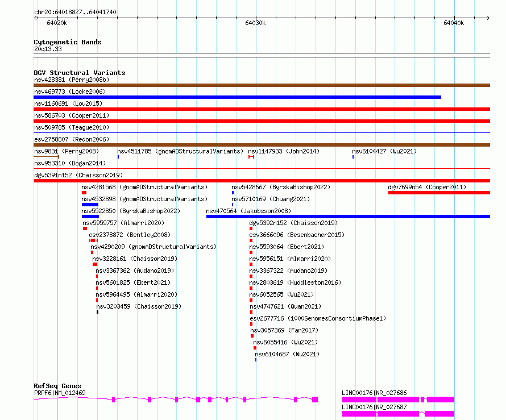The image size is (506, 420).
Task: Click the nsv428381 (Perry2008b) brown variant bar
Action: coord(262,85)
